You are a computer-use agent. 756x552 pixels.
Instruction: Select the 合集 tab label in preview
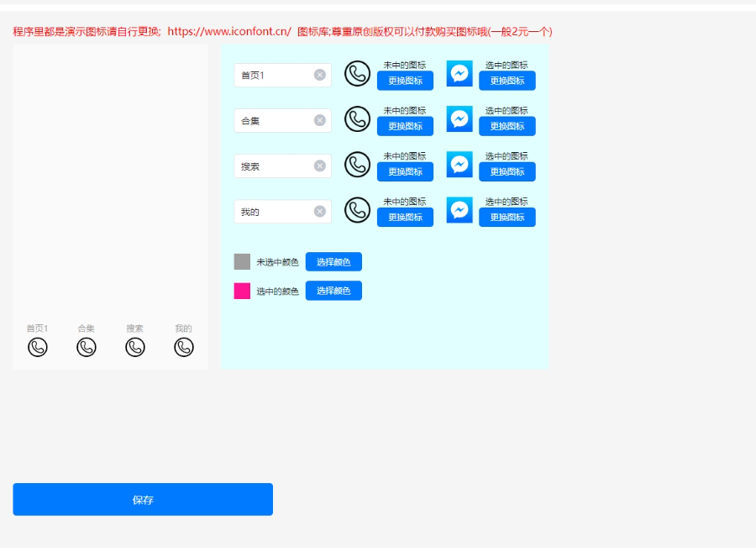tap(87, 329)
